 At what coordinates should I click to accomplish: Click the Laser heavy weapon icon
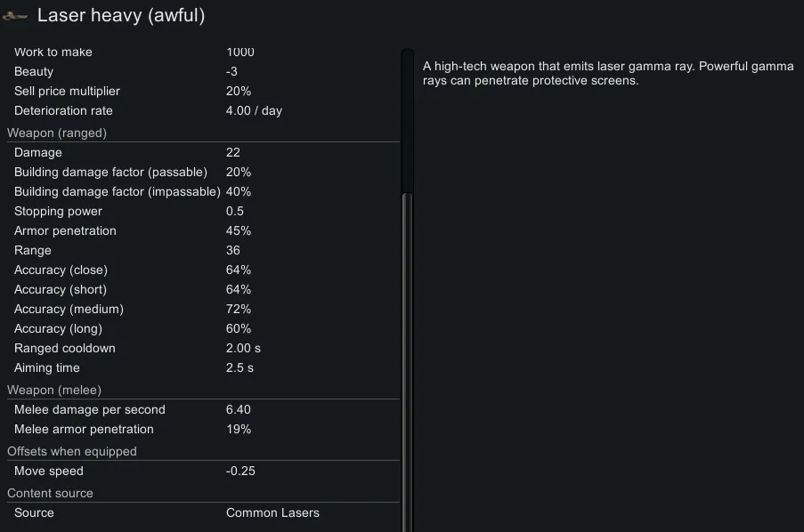(x=15, y=16)
